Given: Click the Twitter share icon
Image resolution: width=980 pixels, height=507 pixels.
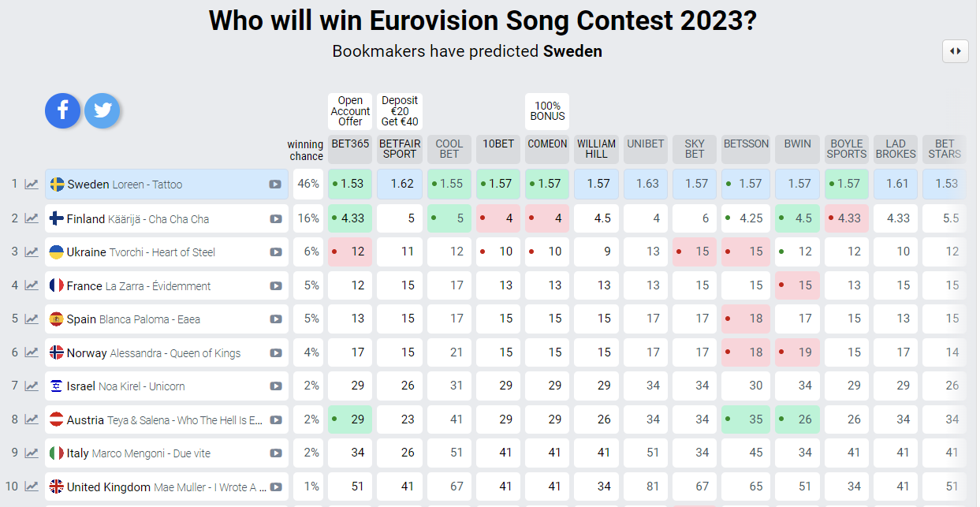Looking at the screenshot, I should click(x=102, y=110).
